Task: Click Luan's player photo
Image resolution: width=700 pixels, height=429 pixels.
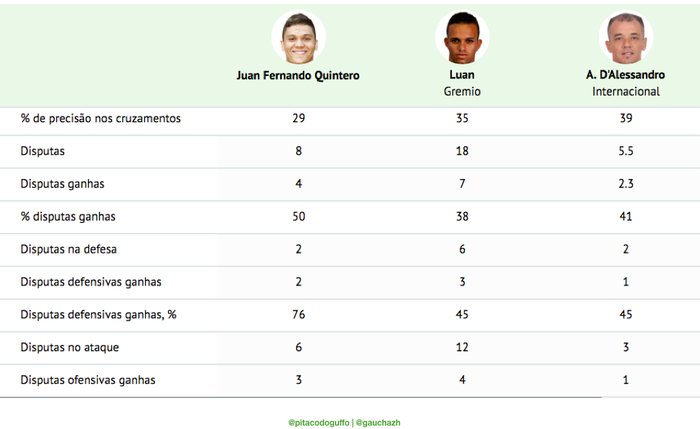Action: 462,37
